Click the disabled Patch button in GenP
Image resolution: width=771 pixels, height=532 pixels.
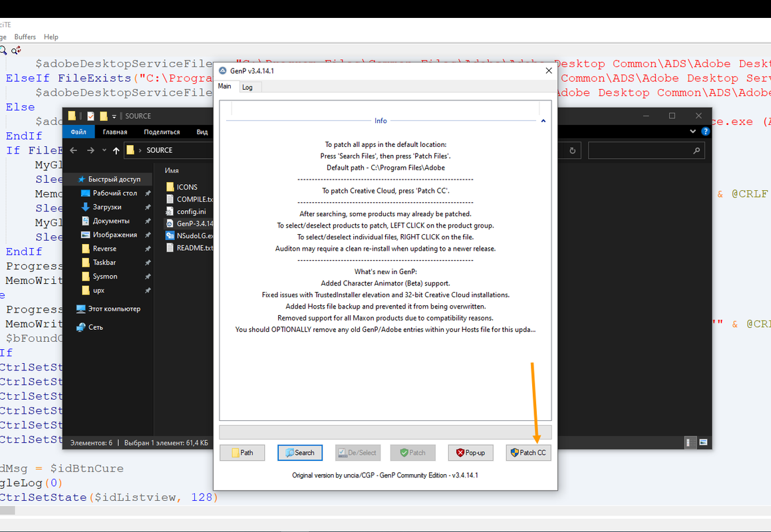413,453
